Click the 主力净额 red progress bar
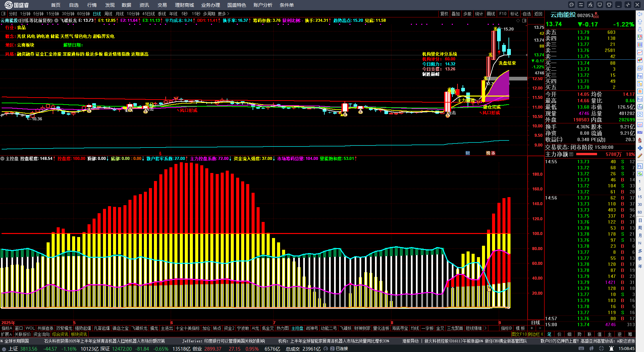The image size is (644, 352). (586, 154)
